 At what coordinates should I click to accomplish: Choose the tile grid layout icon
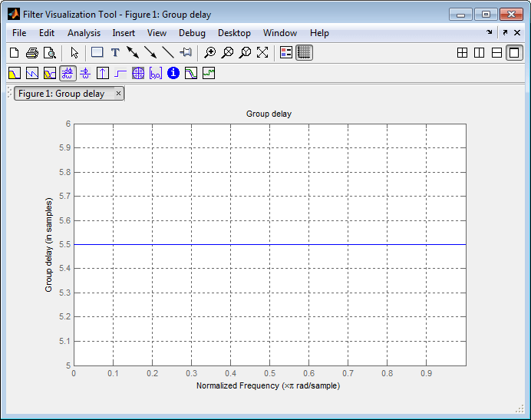(x=462, y=53)
